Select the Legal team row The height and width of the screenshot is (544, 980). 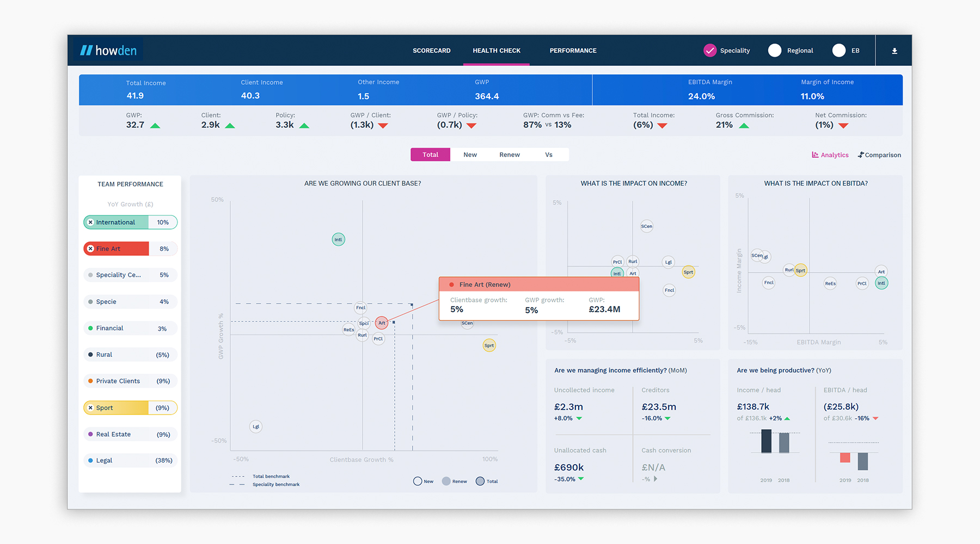131,460
